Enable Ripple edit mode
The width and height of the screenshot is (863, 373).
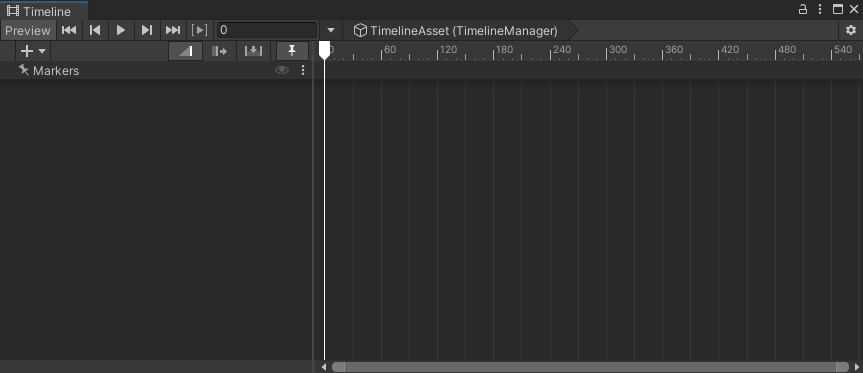[220, 51]
